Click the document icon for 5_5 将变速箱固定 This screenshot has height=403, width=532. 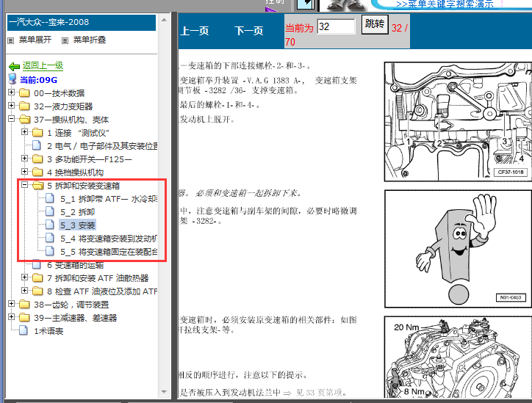tap(50, 251)
